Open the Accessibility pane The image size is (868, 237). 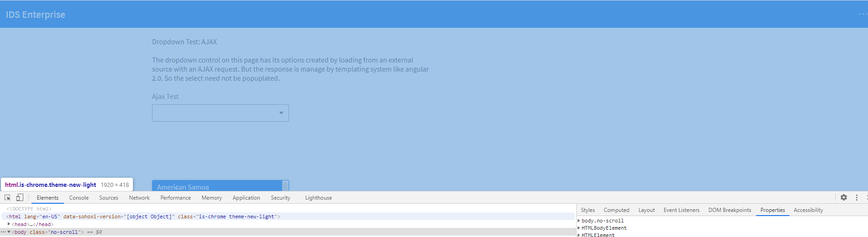[808, 210]
